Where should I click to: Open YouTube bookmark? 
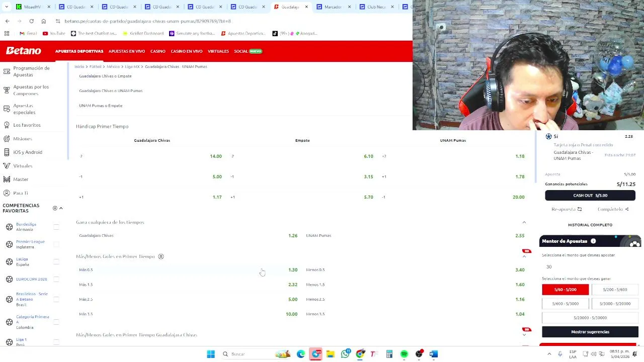pyautogui.click(x=54, y=33)
